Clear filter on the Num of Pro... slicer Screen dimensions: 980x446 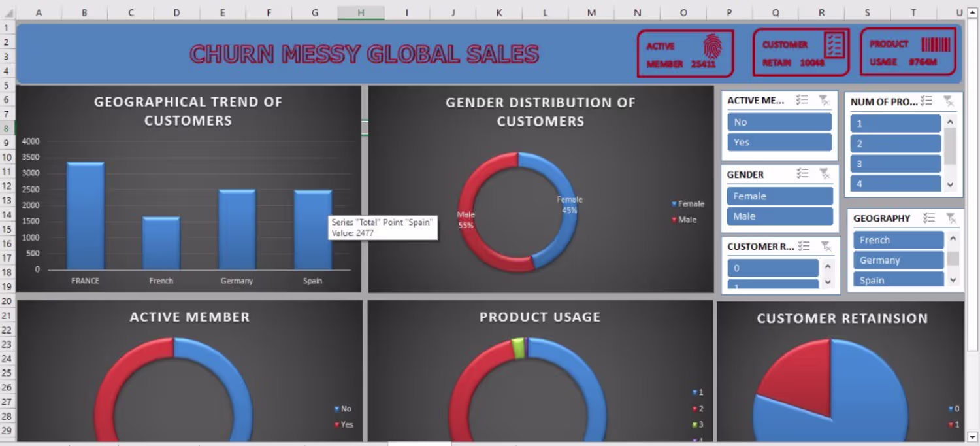point(949,101)
